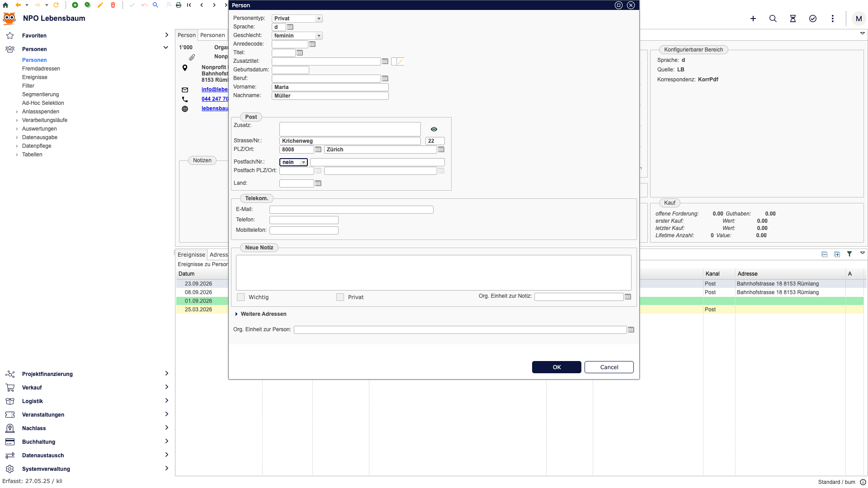The width and height of the screenshot is (868, 488).
Task: Open the three-dot menu in the top bar
Action: tap(833, 19)
